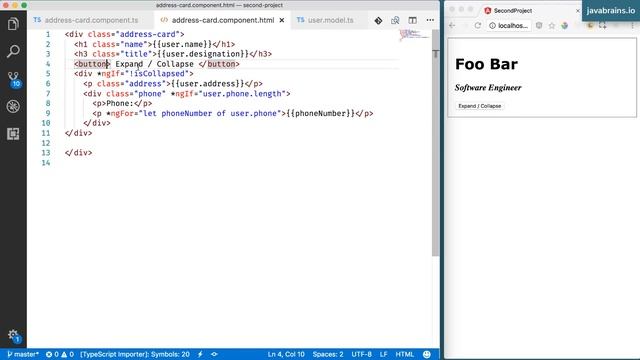The image size is (640, 360).
Task: Bookmark the page with the star icon
Action: 552,25
